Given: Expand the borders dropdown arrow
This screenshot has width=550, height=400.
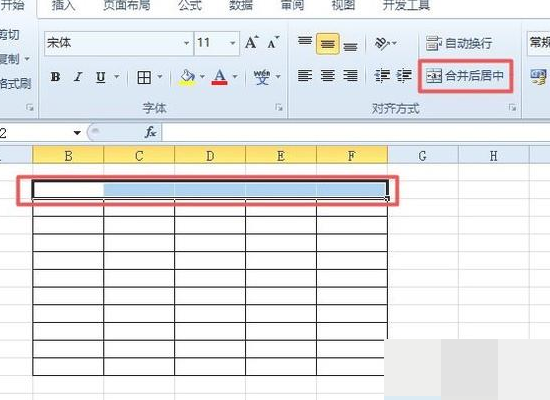Looking at the screenshot, I should (160, 77).
